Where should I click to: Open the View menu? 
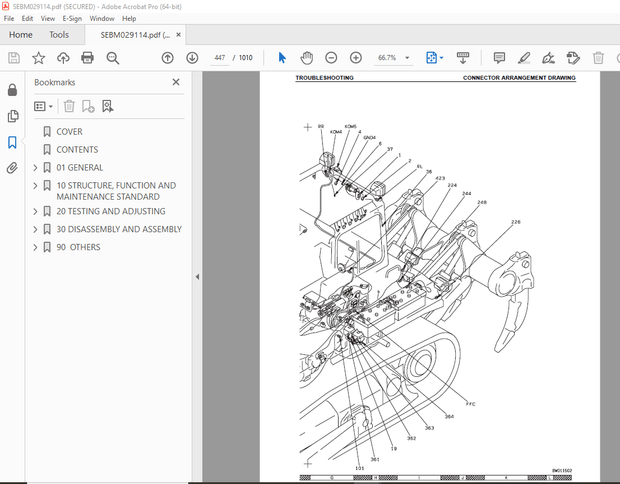(x=48, y=19)
